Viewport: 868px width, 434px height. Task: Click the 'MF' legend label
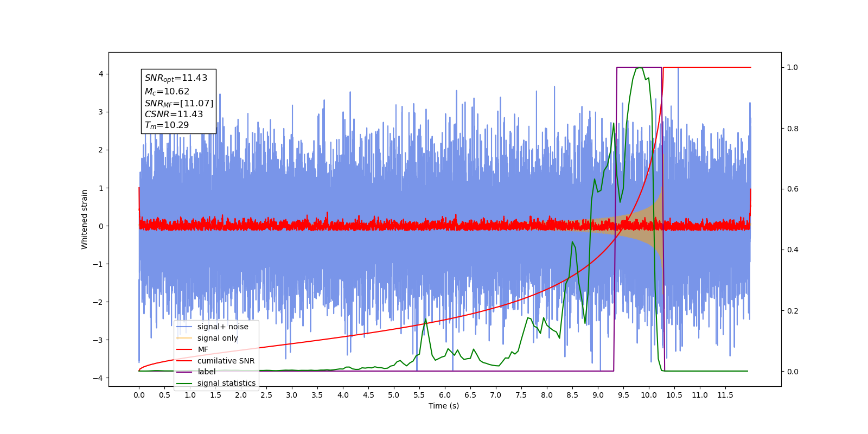(x=203, y=349)
